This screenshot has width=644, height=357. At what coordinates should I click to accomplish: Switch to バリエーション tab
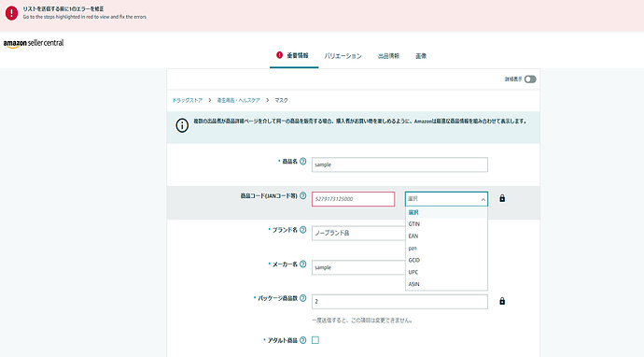tap(343, 56)
